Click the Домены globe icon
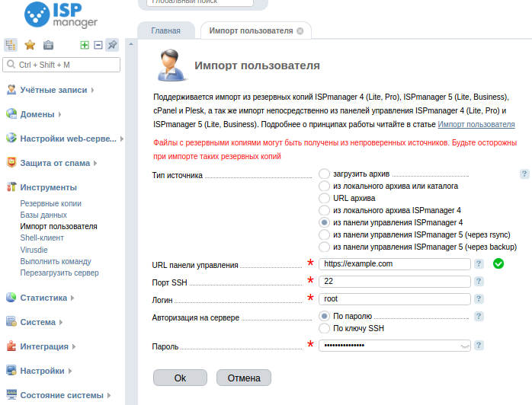The height and width of the screenshot is (405, 532). pos(11,114)
